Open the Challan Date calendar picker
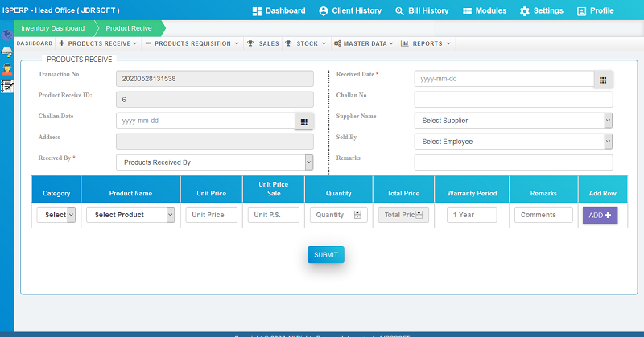The width and height of the screenshot is (644, 337). (x=303, y=121)
